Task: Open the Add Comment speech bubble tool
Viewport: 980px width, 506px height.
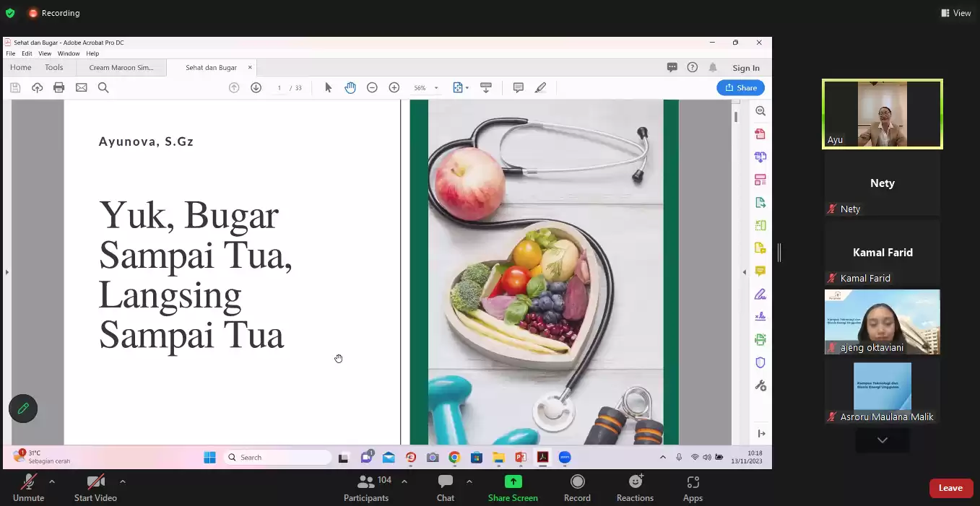Action: (x=519, y=87)
